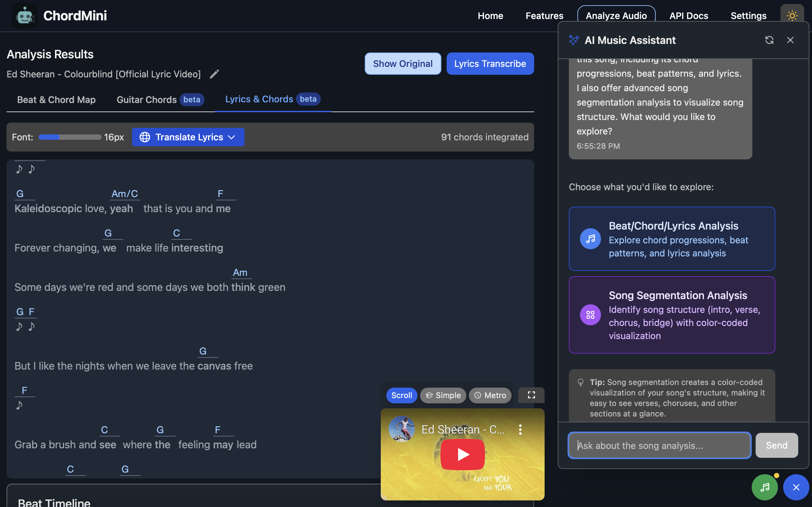Image resolution: width=812 pixels, height=507 pixels.
Task: Click the Grab a brush and see lyric line
Action: pos(135,444)
